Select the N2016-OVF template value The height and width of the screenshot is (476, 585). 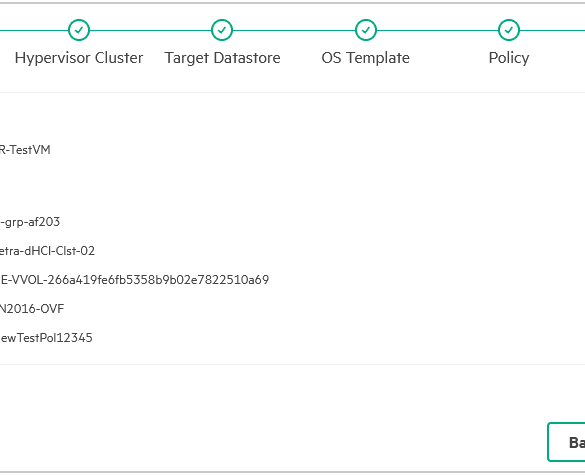[x=32, y=309]
